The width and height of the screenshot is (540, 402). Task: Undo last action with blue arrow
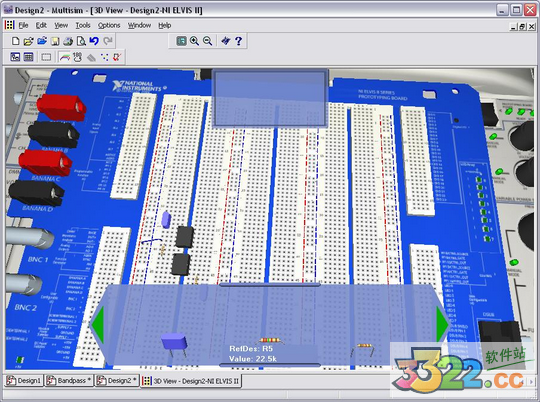[94, 41]
